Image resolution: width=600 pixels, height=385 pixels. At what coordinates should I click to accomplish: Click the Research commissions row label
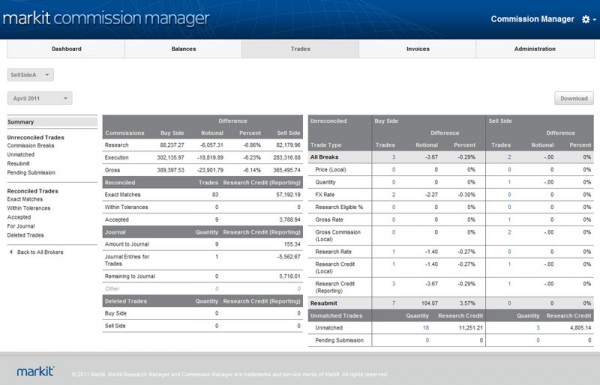(117, 145)
